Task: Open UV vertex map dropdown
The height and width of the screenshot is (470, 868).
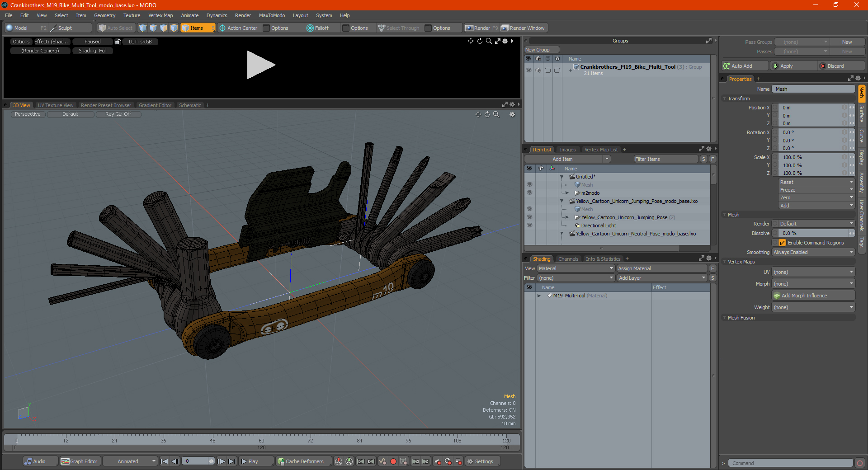Action: tap(813, 272)
